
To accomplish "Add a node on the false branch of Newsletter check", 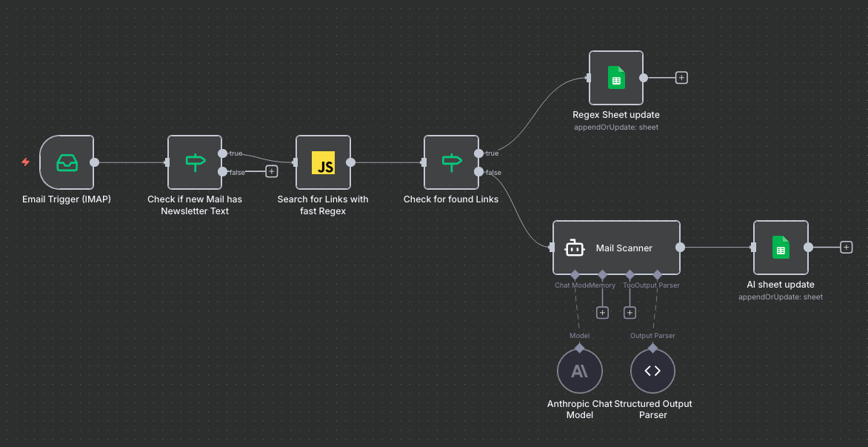I will click(271, 170).
